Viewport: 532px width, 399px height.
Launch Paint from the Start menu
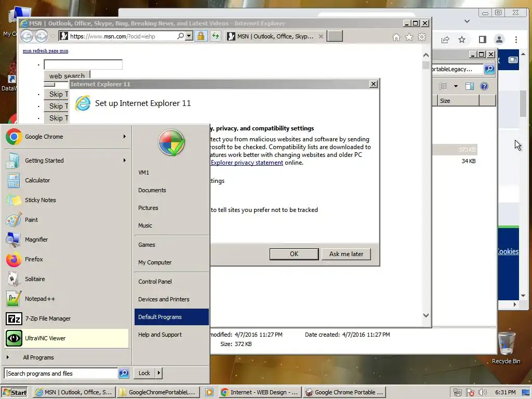66,220
